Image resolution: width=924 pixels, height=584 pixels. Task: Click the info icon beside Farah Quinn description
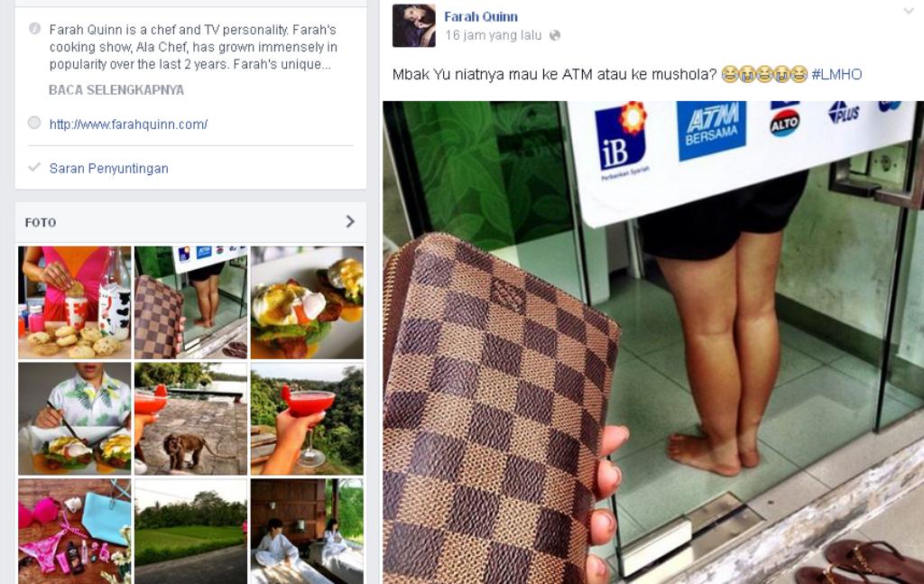(35, 28)
